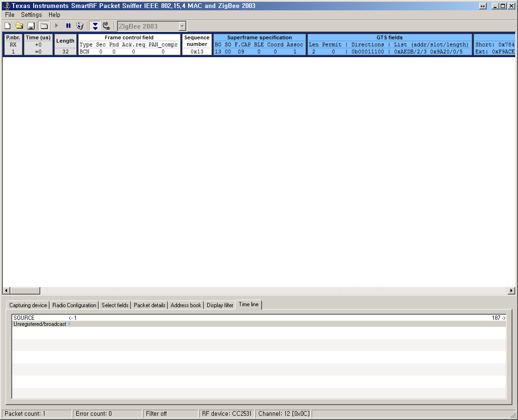Open the Display filter tab

[x=219, y=305]
